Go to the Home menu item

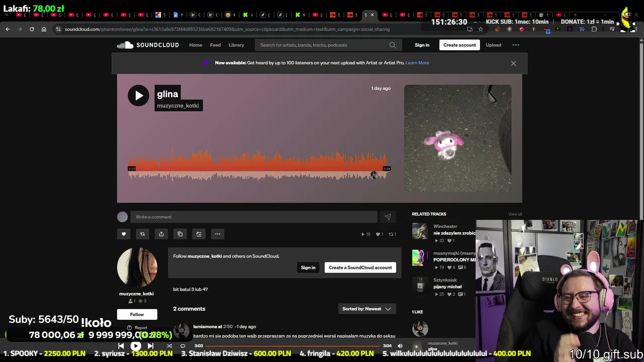click(x=196, y=45)
